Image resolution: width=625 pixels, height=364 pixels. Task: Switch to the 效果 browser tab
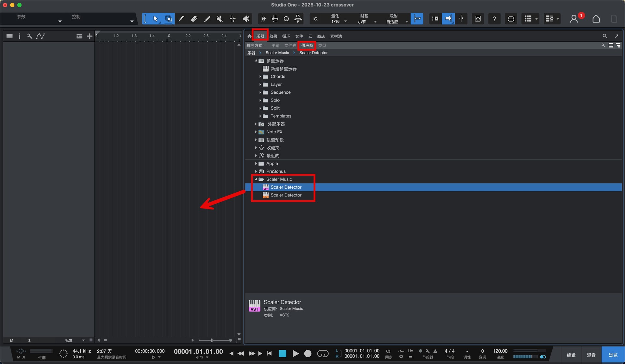click(273, 36)
